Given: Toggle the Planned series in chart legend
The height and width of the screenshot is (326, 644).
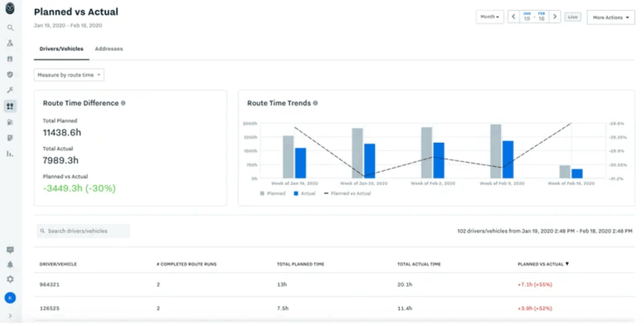Looking at the screenshot, I should coord(273,194).
